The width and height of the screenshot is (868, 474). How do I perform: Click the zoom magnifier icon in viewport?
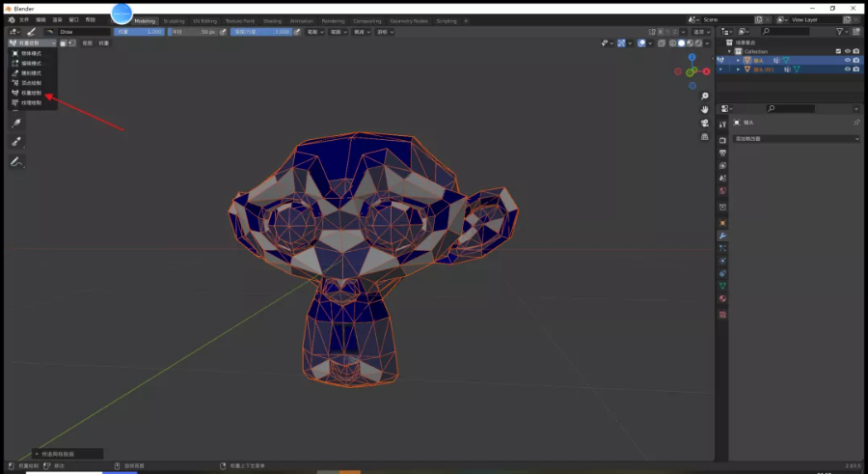(x=705, y=96)
